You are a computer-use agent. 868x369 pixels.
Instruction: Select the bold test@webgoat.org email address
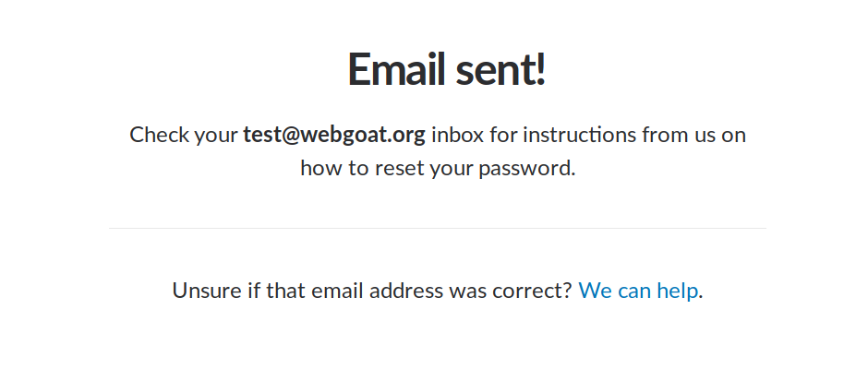click(334, 135)
